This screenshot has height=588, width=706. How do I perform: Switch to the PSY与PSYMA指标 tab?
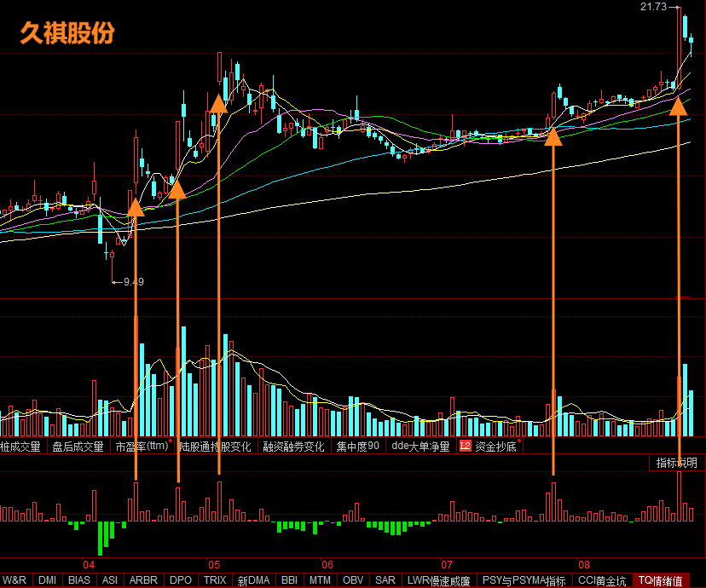[524, 580]
